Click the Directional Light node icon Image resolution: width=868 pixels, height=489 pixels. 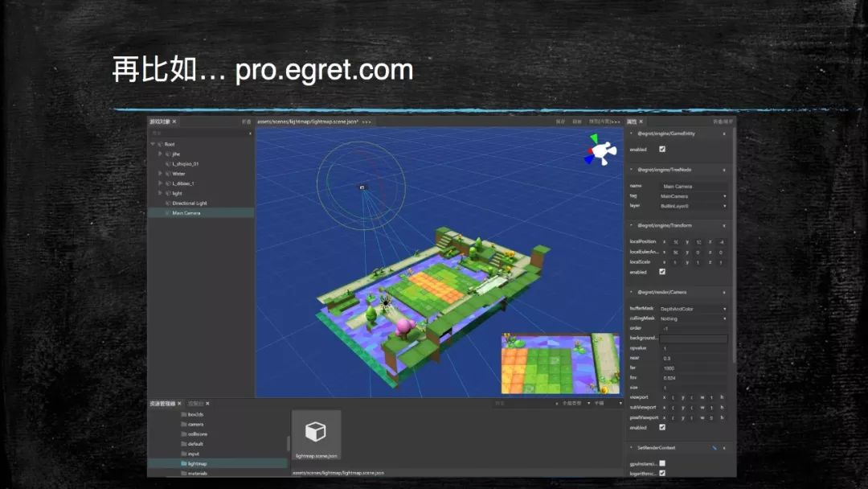tap(168, 203)
